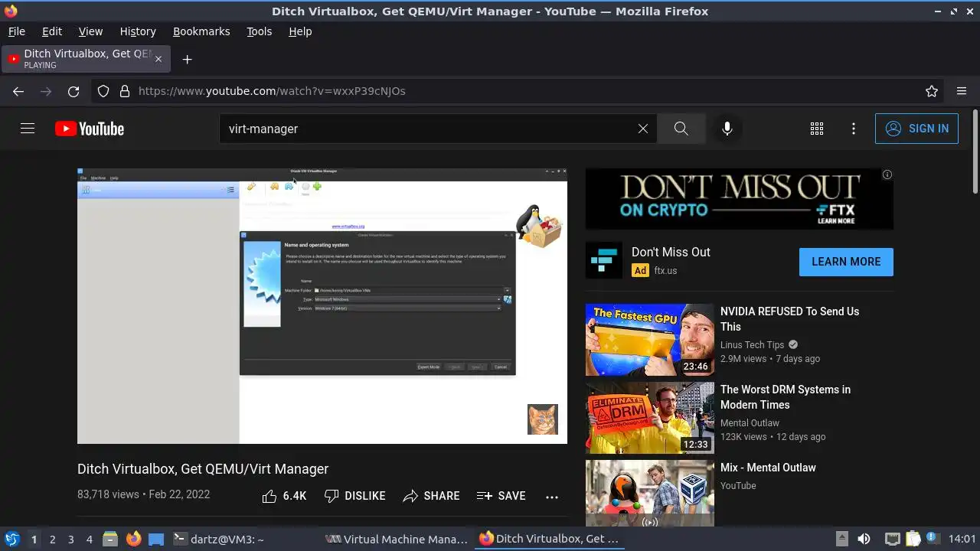Open the View menu
The image size is (980, 551).
[90, 31]
